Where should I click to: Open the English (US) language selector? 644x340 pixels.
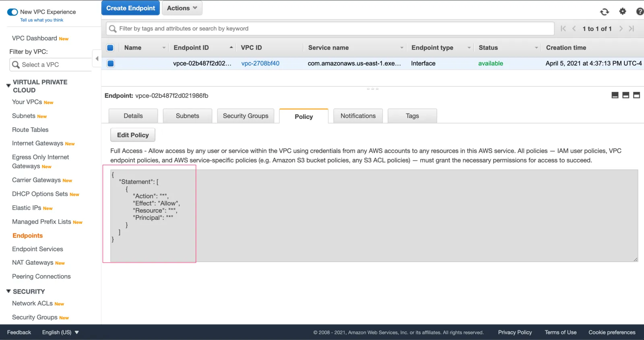click(60, 332)
